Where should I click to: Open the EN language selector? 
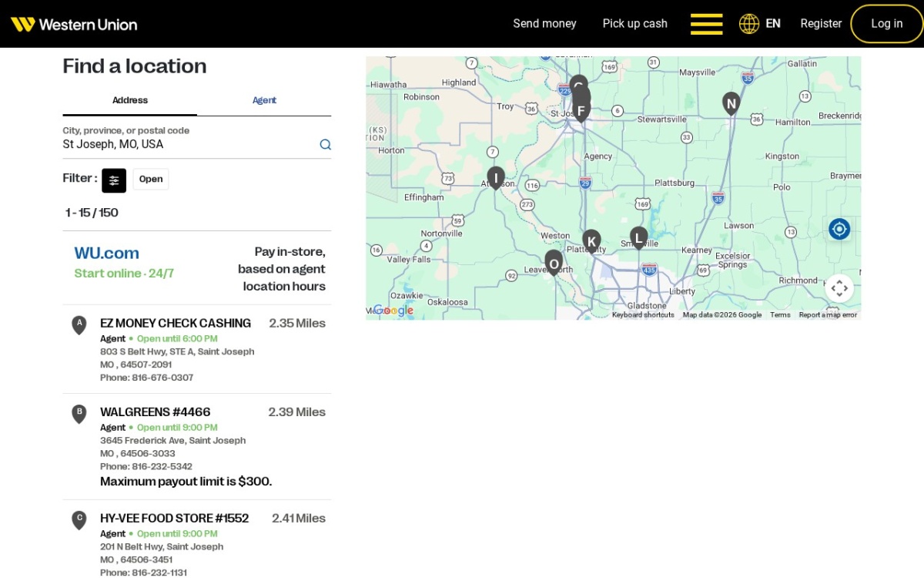[773, 24]
